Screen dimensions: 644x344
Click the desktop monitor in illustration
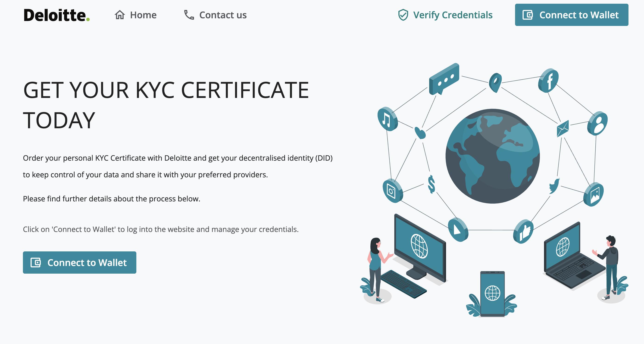[x=420, y=247]
